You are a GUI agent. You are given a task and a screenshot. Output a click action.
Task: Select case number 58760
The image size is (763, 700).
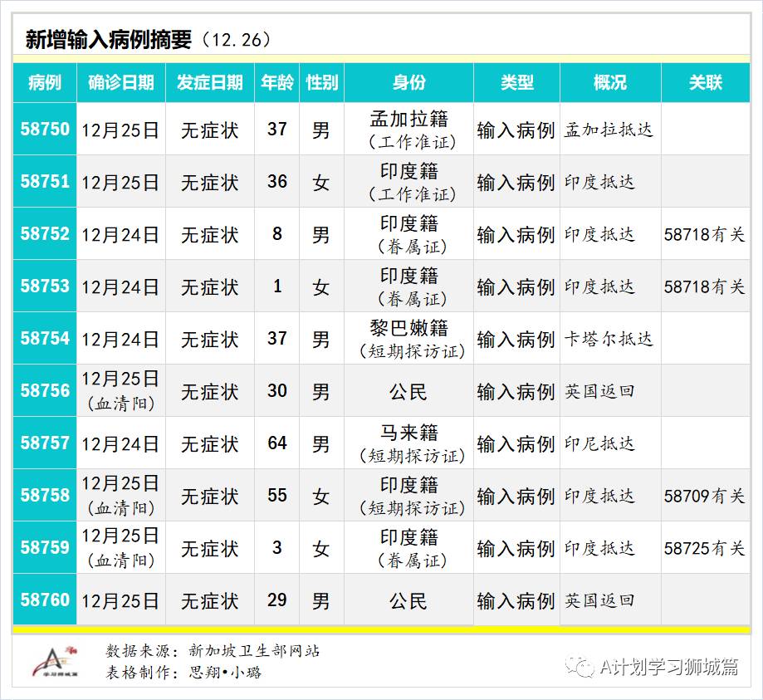point(42,600)
